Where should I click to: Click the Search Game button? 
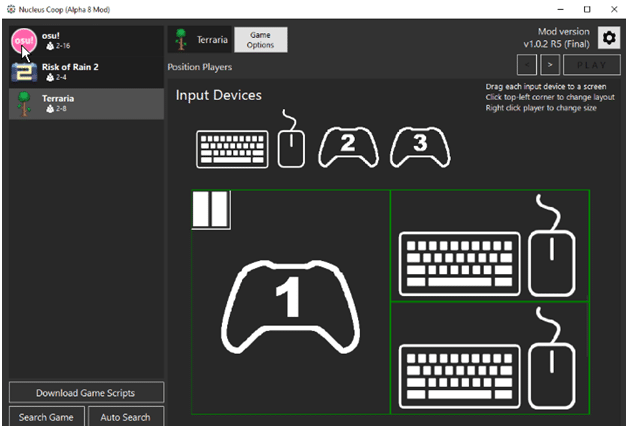tap(46, 417)
